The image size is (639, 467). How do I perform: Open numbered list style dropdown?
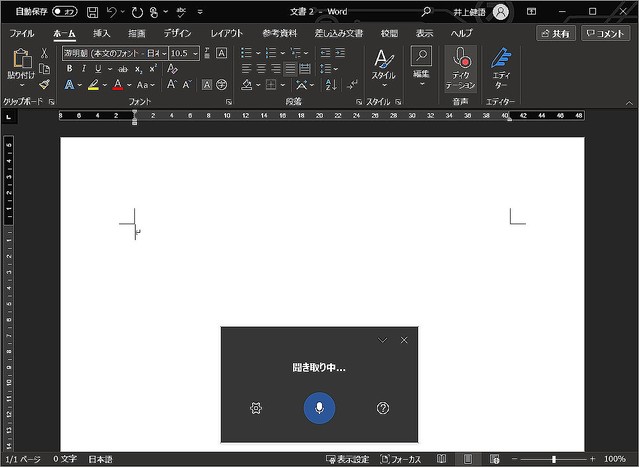click(x=282, y=53)
